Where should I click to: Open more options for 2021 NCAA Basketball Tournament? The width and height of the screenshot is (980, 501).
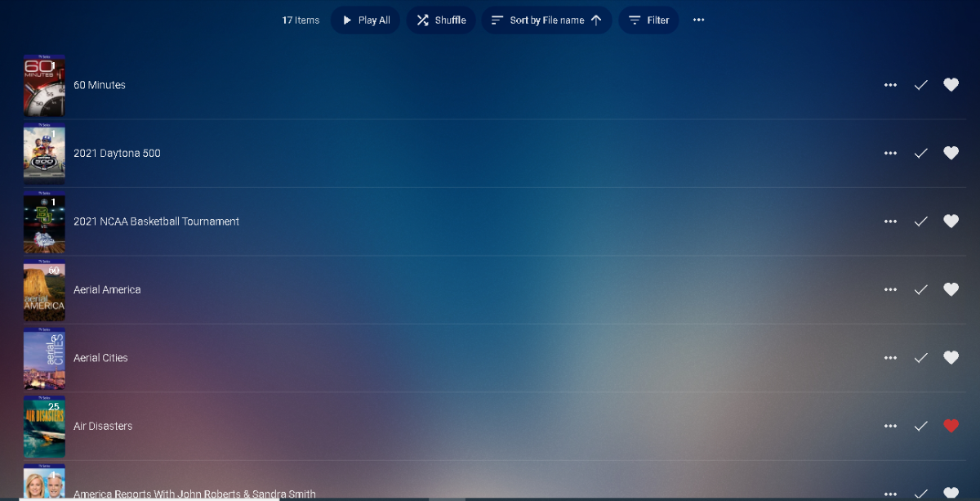[x=890, y=221]
